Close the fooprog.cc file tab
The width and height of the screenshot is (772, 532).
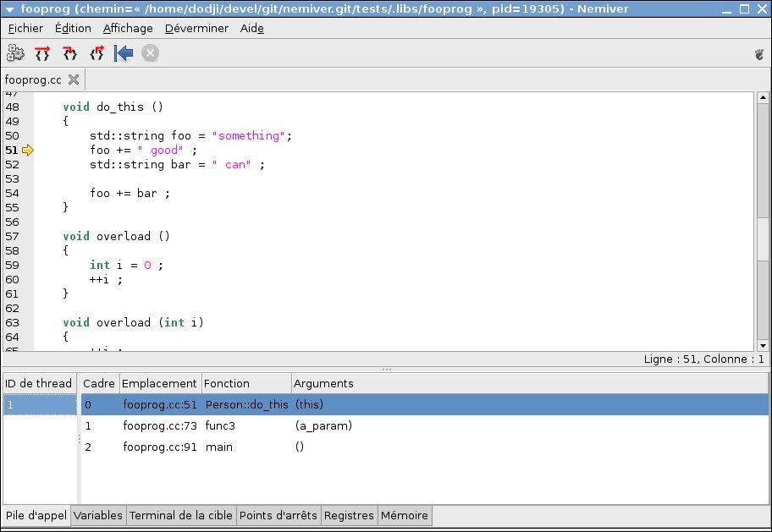coord(74,80)
